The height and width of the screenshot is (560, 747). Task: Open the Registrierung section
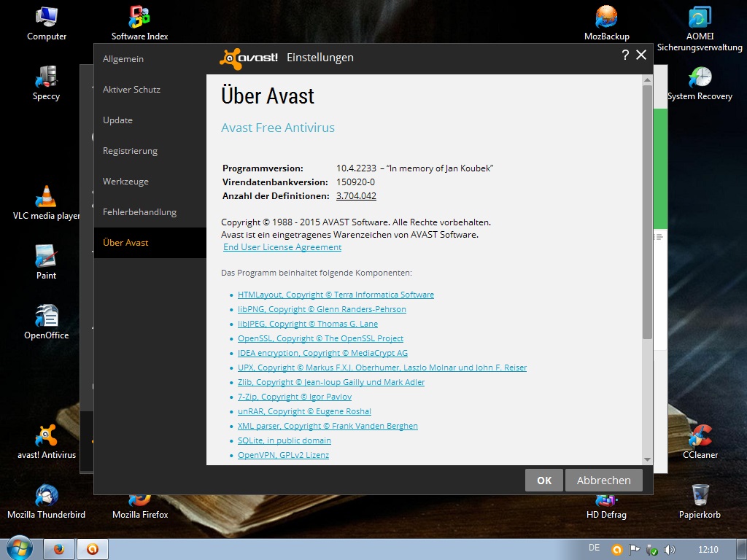coord(150,151)
